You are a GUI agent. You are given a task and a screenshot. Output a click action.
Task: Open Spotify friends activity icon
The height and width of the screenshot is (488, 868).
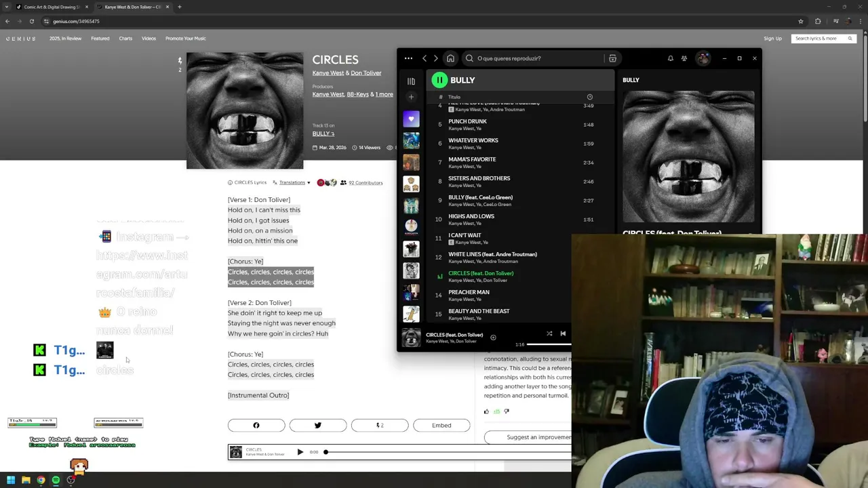[x=684, y=58]
